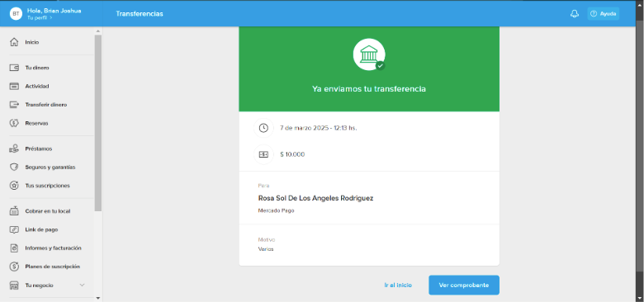This screenshot has width=644, height=302.
Task: Open Tus suscripciones entry
Action: 47,186
